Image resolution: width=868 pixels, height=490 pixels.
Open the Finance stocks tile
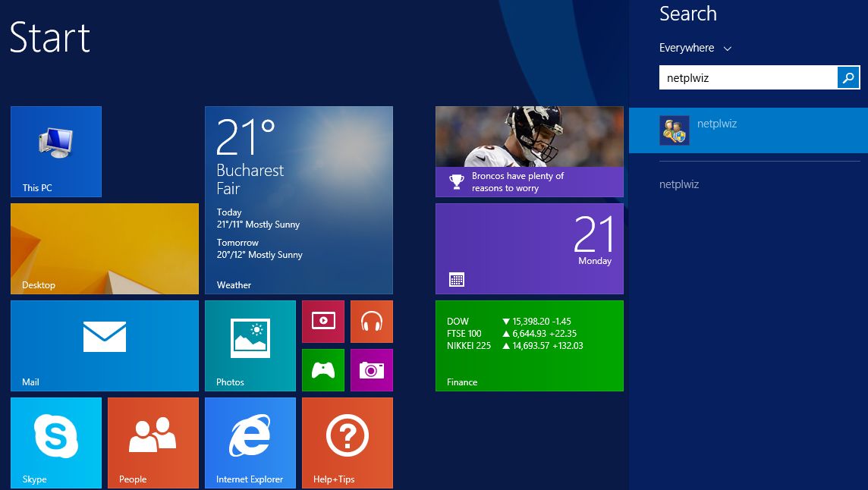click(x=529, y=345)
